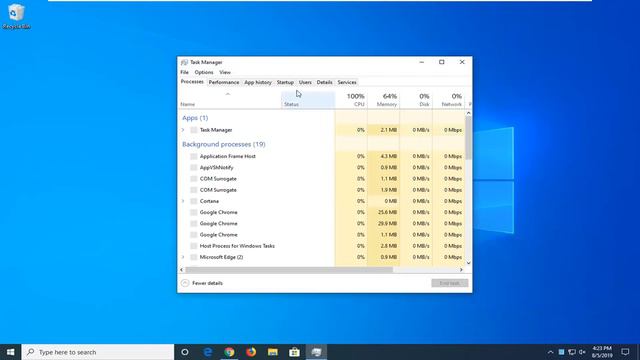The height and width of the screenshot is (360, 640).
Task: Switch to the Services tab
Action: (x=347, y=82)
